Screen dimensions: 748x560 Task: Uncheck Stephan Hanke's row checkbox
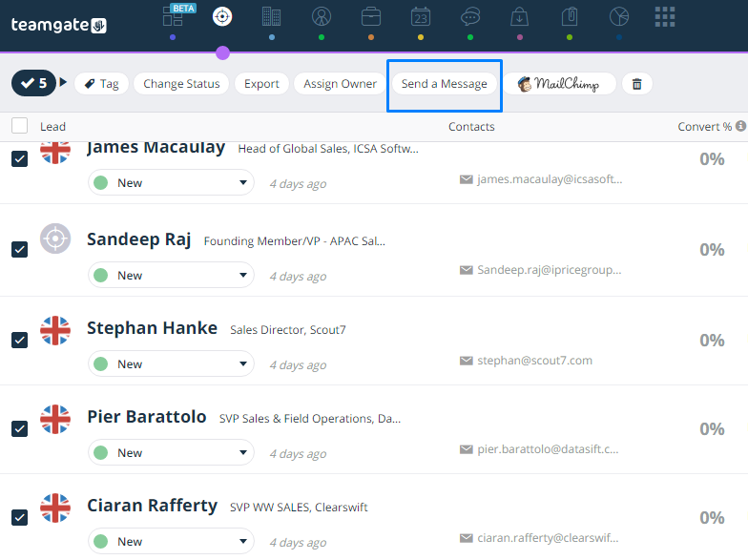19,340
